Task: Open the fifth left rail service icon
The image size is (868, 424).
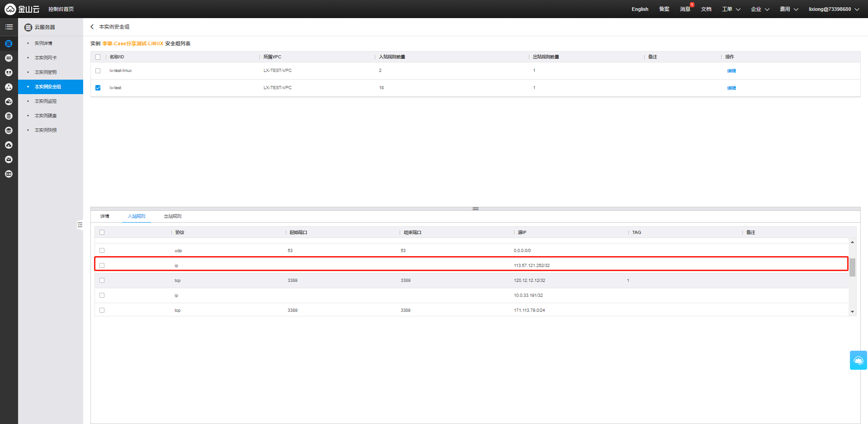Action: (9, 101)
